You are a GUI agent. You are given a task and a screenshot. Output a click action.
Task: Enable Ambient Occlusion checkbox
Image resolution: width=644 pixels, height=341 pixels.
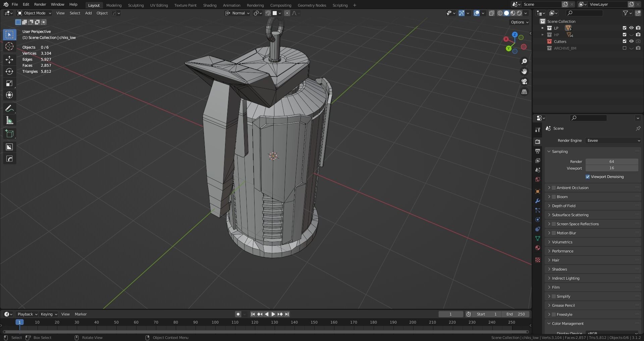pos(554,188)
